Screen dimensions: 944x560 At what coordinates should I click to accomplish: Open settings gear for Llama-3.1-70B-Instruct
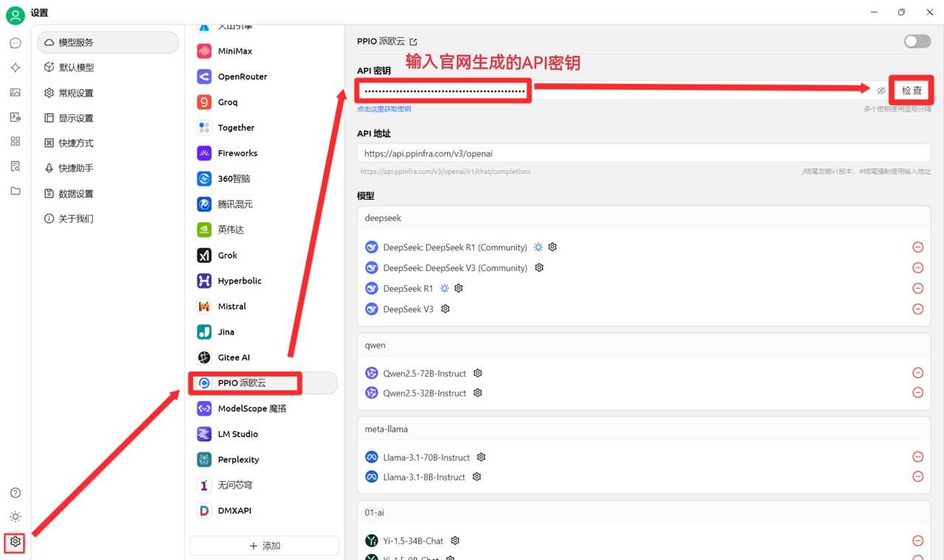click(482, 457)
